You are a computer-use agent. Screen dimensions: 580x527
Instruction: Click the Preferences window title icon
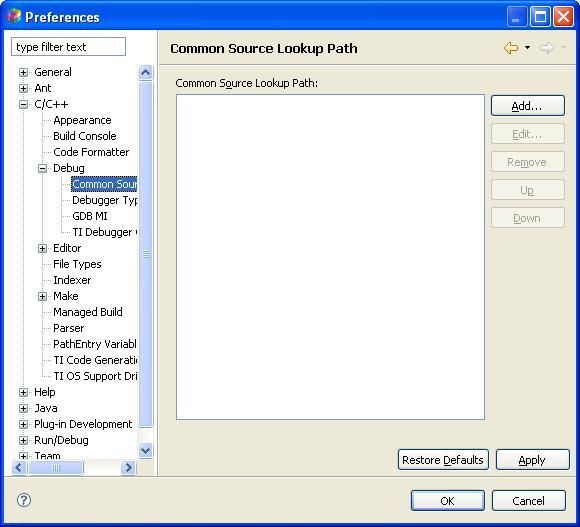[14, 16]
